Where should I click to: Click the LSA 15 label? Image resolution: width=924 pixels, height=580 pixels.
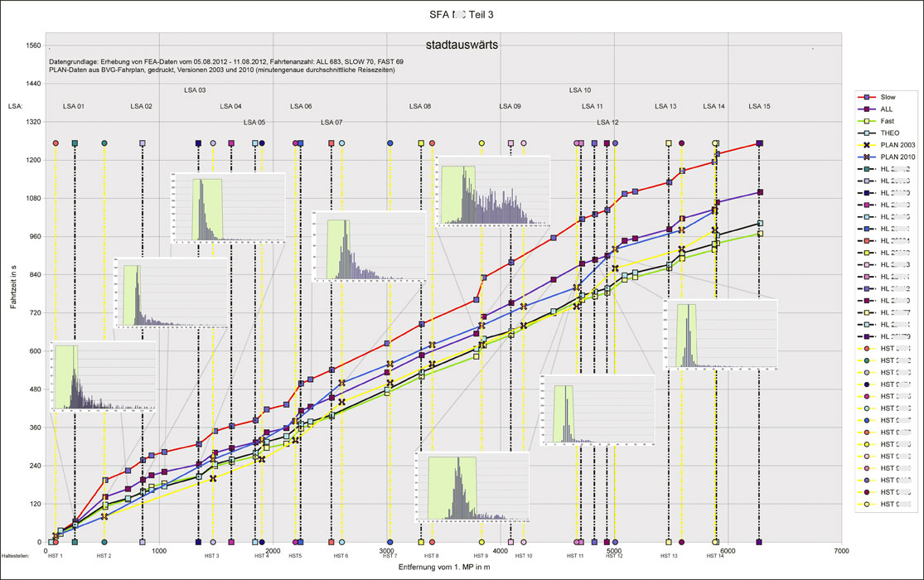760,106
